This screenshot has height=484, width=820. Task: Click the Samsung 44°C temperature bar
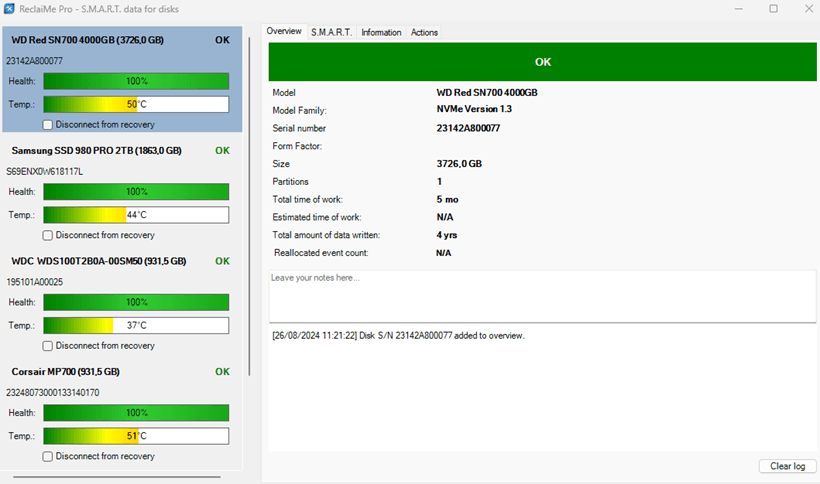(x=136, y=215)
